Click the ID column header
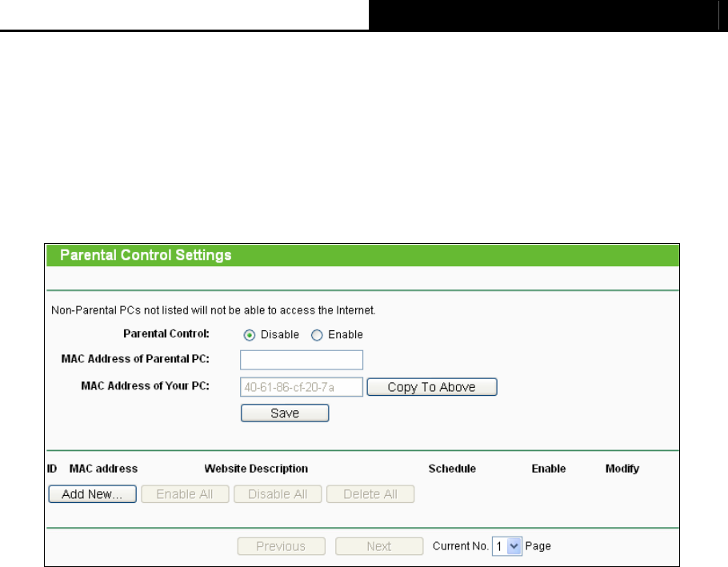The height and width of the screenshot is (567, 728). [51, 469]
